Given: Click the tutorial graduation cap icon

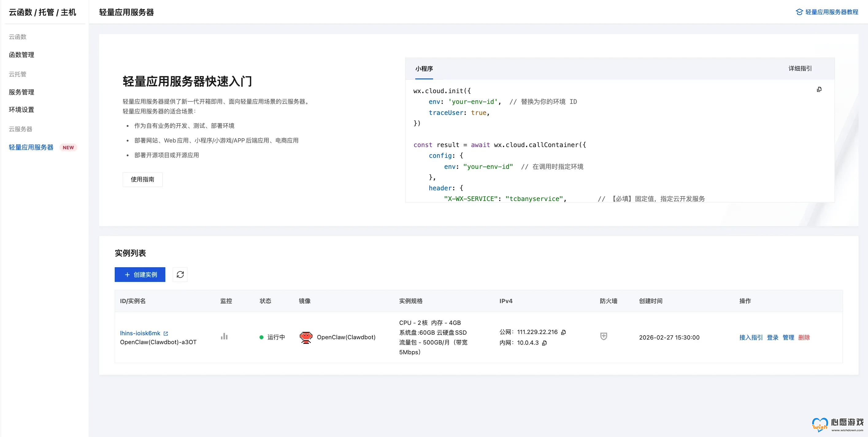Looking at the screenshot, I should point(799,12).
